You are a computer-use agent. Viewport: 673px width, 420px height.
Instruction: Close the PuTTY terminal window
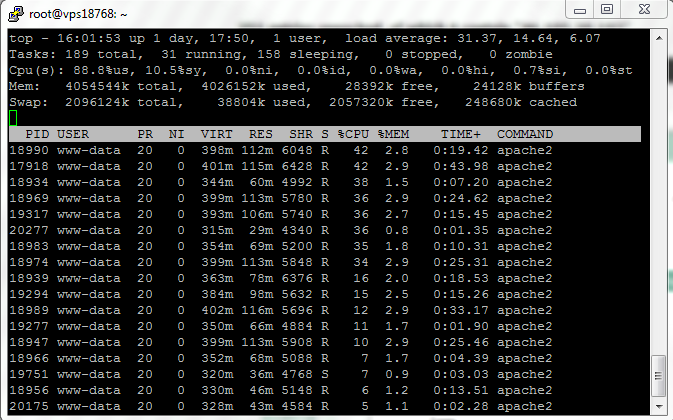[644, 9]
